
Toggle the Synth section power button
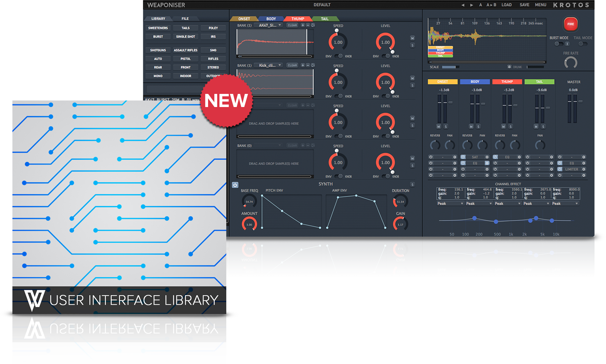[x=235, y=185]
